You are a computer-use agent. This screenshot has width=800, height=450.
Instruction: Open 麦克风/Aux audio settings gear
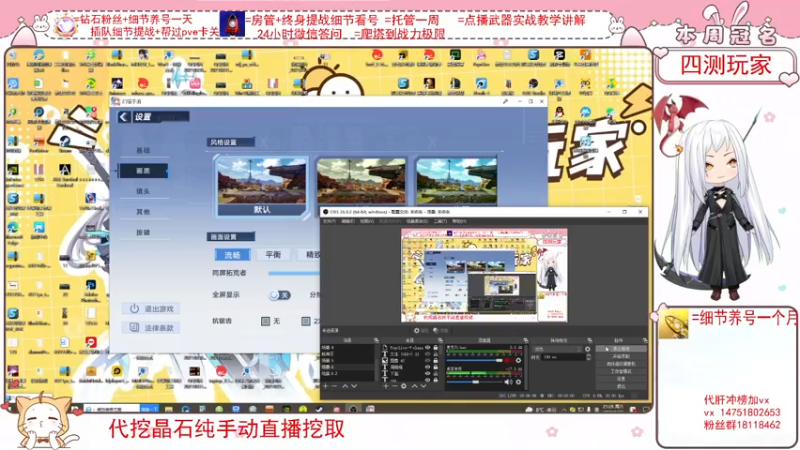point(518,360)
